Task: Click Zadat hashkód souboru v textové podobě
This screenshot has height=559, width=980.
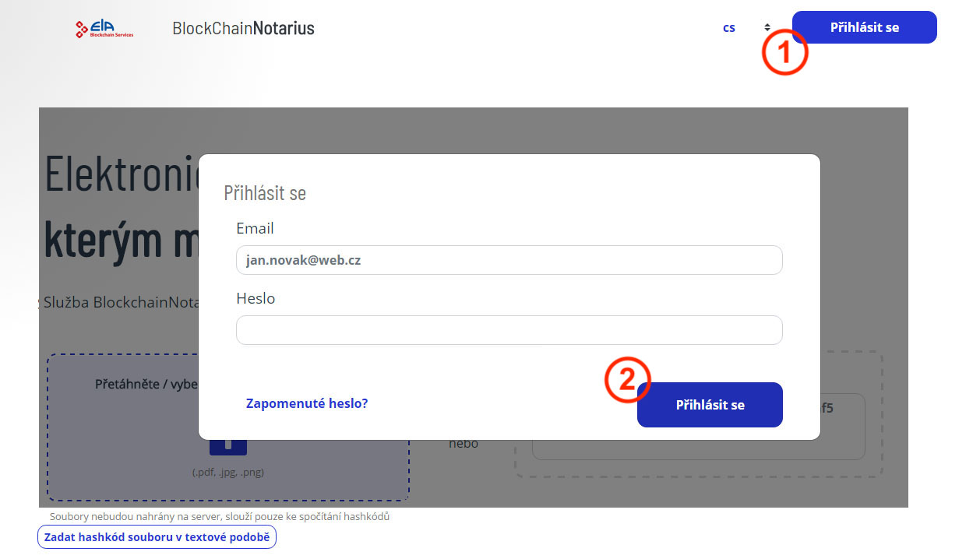Action: tap(157, 537)
